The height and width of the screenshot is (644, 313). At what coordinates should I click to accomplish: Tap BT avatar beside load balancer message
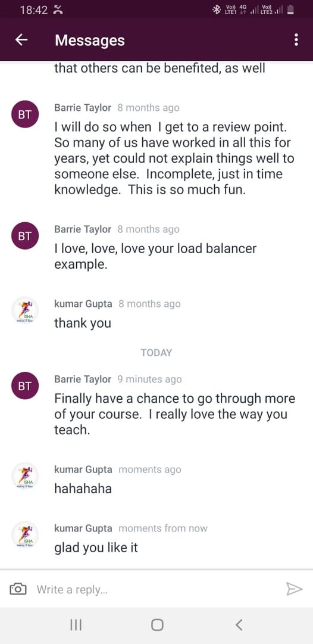(24, 236)
